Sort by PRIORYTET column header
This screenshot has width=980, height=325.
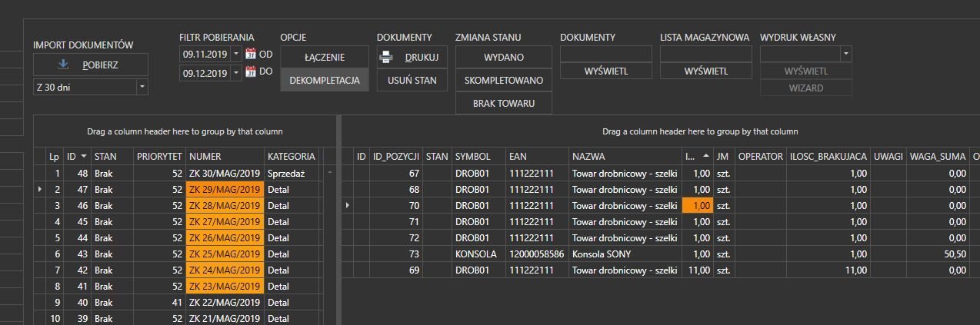[x=160, y=156]
